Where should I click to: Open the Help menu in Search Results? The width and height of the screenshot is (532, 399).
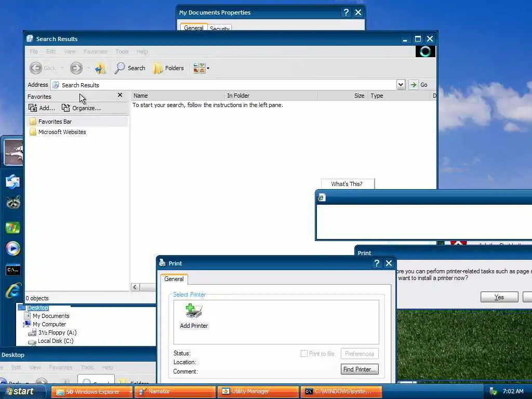142,51
